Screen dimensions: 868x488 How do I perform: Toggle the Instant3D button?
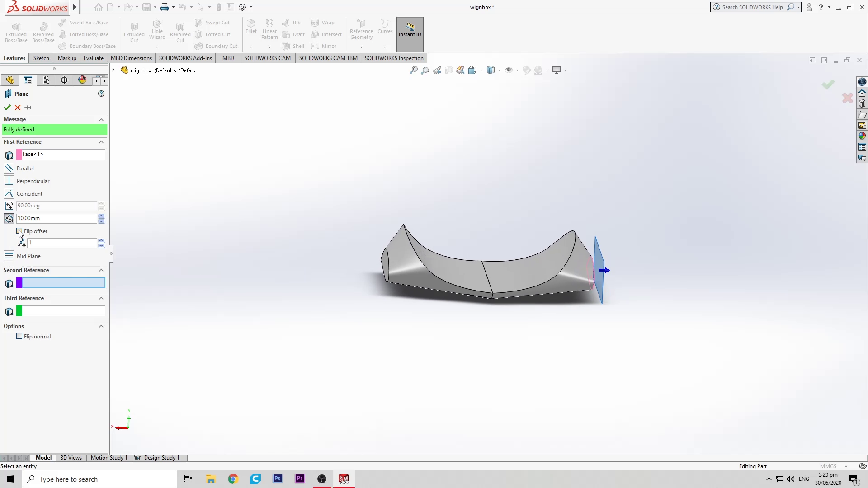pyautogui.click(x=410, y=34)
